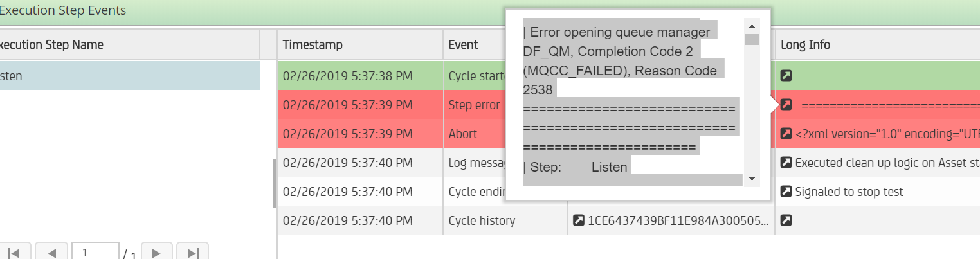Open short info icon beside 1CE6437439BF11E984A300505...
The width and height of the screenshot is (980, 259).
pyautogui.click(x=578, y=220)
